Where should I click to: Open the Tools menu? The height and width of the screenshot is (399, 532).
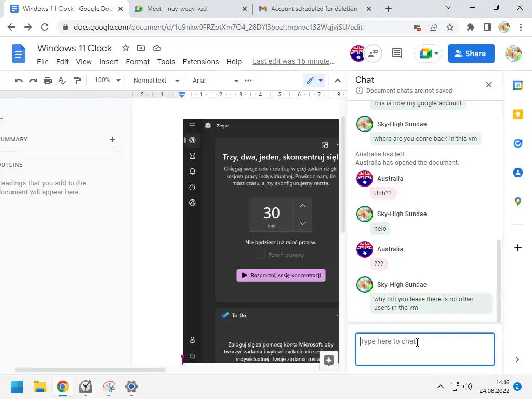click(166, 62)
